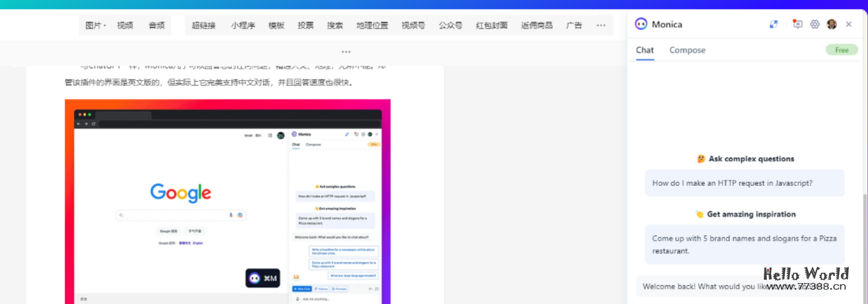This screenshot has height=304, width=868.
Task: Select 视频号 in the toolbar
Action: click(x=413, y=25)
